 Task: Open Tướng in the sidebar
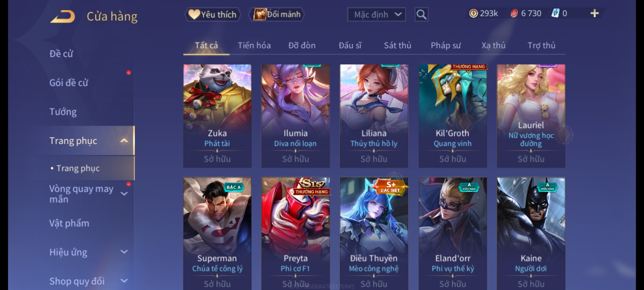coord(63,112)
